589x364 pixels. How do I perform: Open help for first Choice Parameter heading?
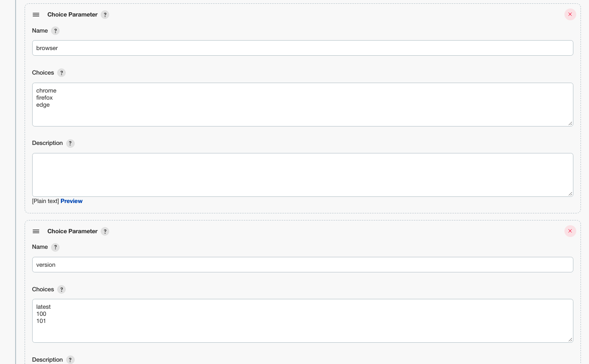click(105, 15)
